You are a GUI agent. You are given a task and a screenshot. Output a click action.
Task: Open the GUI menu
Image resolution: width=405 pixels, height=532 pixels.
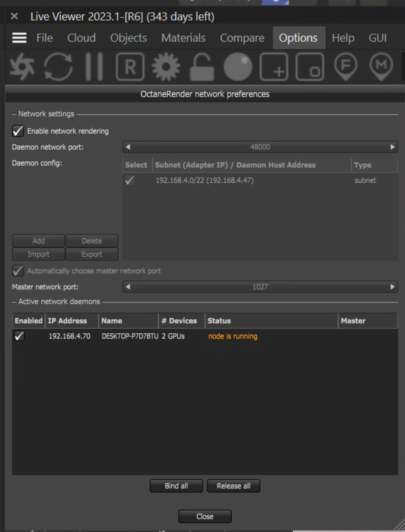point(378,38)
